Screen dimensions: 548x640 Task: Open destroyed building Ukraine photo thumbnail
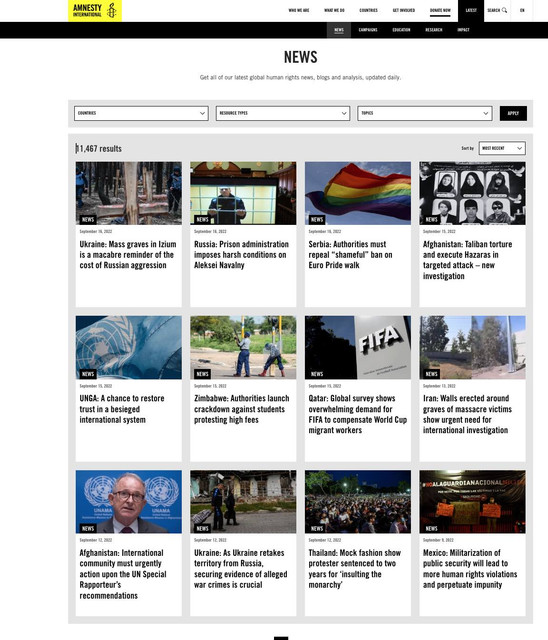coord(243,502)
